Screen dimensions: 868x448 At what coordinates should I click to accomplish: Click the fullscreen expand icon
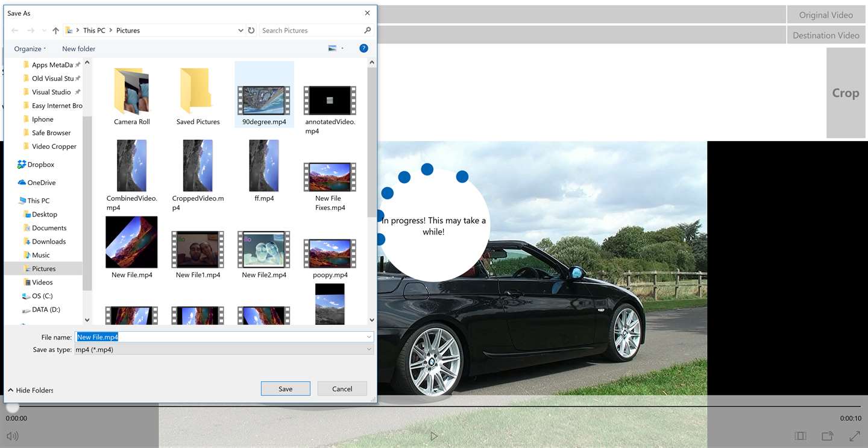click(854, 436)
